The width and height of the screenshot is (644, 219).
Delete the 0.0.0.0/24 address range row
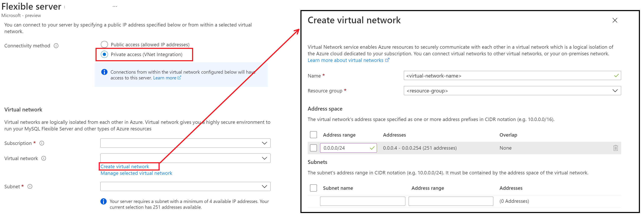tap(616, 148)
